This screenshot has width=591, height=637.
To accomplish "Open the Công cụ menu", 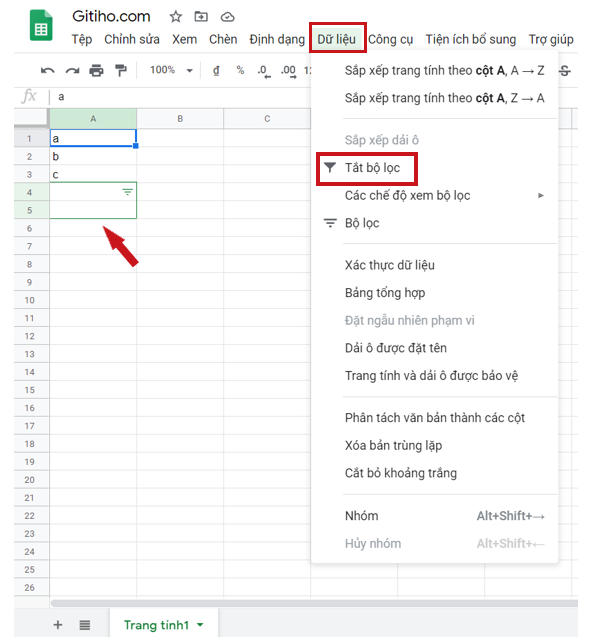I will (390, 39).
